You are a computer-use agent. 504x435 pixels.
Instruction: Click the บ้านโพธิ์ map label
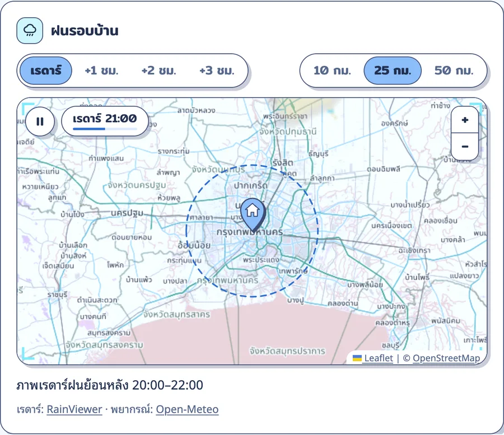click(417, 277)
